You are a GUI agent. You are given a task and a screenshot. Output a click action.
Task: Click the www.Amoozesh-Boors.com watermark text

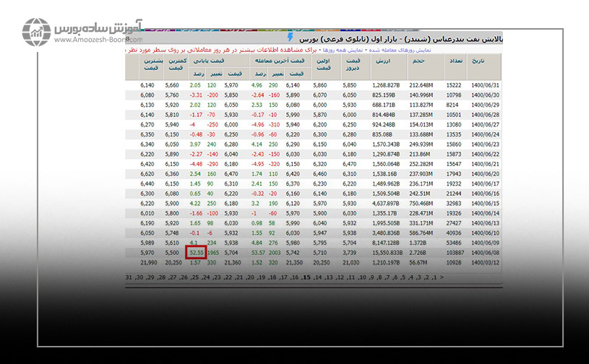tap(94, 40)
